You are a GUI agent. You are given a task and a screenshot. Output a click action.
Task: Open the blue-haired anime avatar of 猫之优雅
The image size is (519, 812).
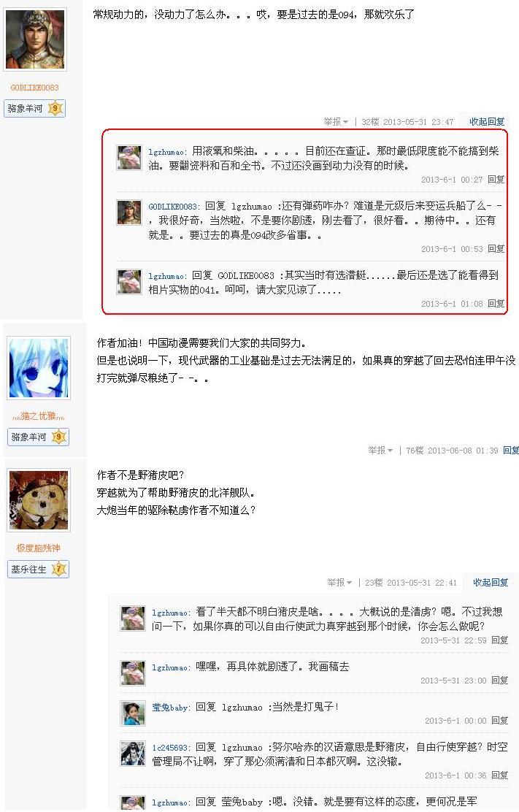point(39,368)
